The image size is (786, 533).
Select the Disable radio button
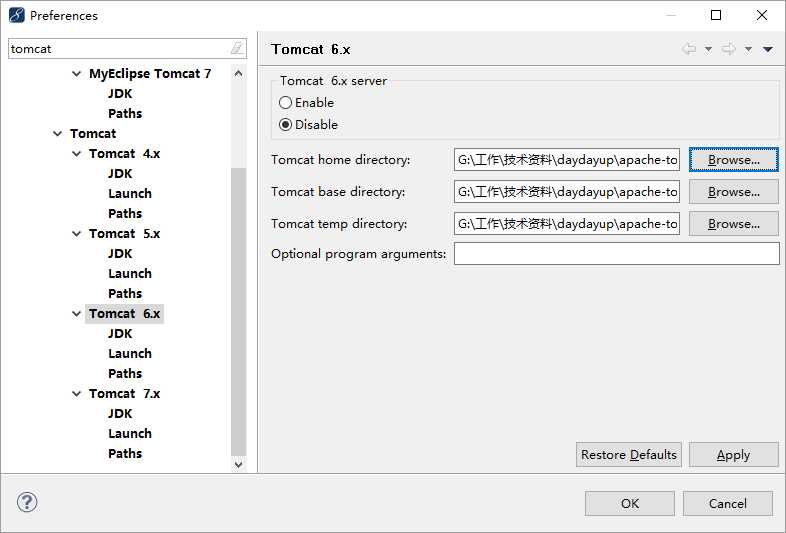point(285,124)
